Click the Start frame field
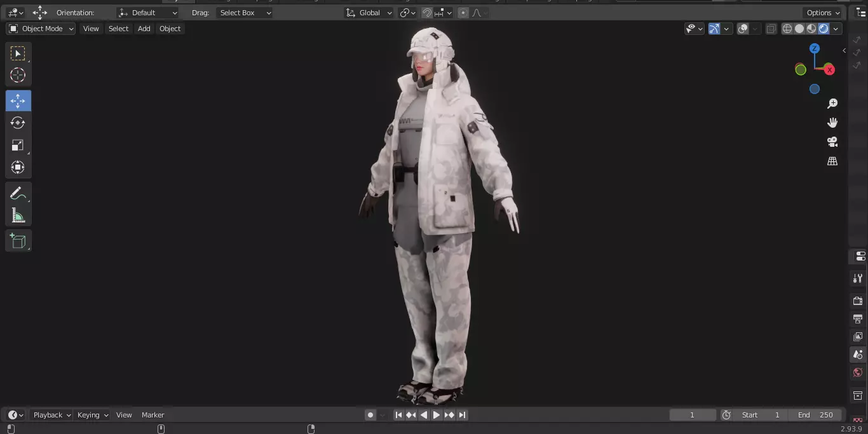The height and width of the screenshot is (434, 868). coord(761,415)
